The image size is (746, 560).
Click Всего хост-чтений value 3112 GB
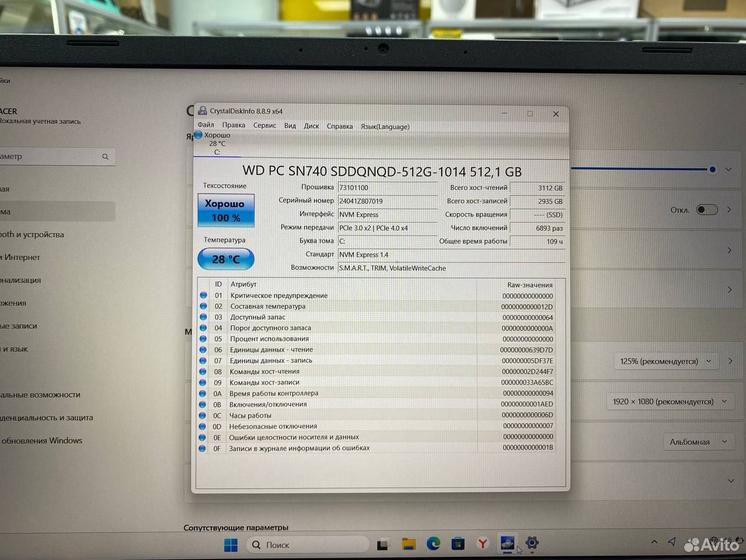pyautogui.click(x=537, y=188)
